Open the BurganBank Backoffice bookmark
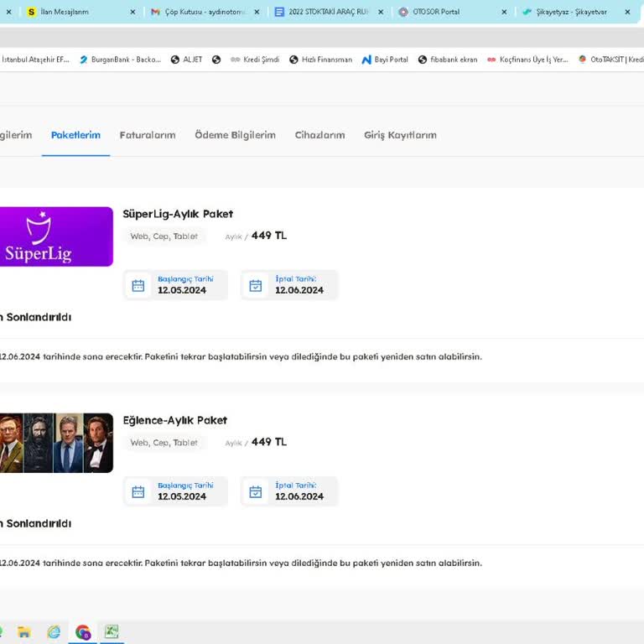The height and width of the screenshot is (644, 644). pos(120,60)
